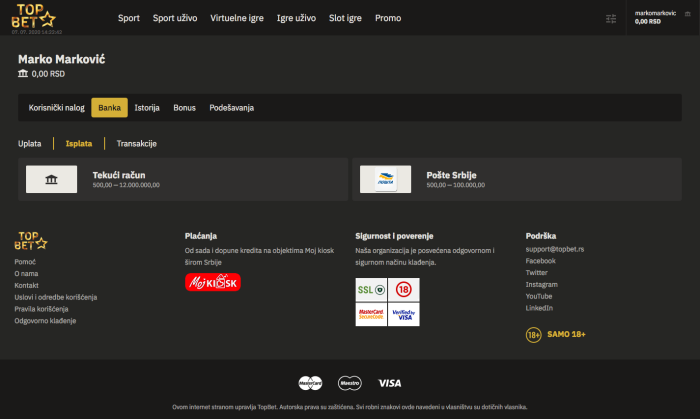Image resolution: width=700 pixels, height=419 pixels.
Task: Click bank icon beside 0,00 RSD balance
Action: [23, 74]
